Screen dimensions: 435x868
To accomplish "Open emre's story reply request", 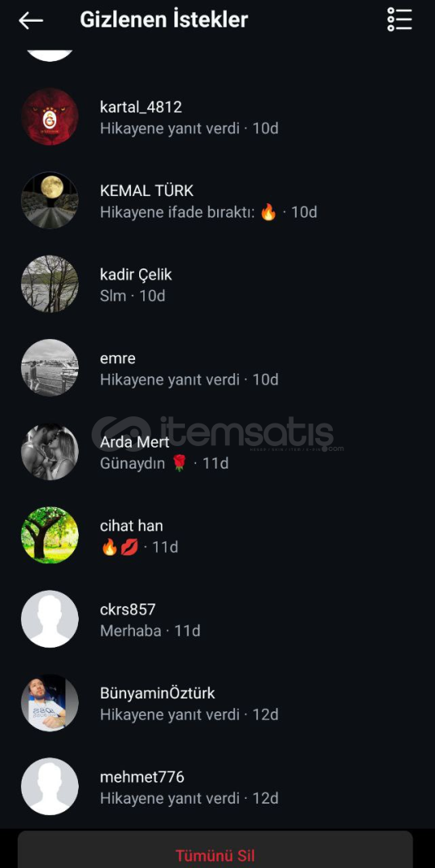I will [217, 367].
